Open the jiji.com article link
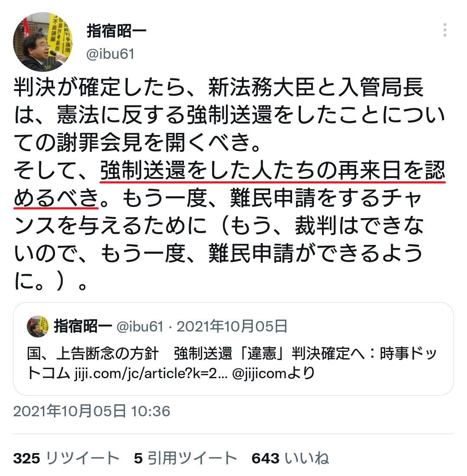The image size is (467, 476). (x=151, y=374)
